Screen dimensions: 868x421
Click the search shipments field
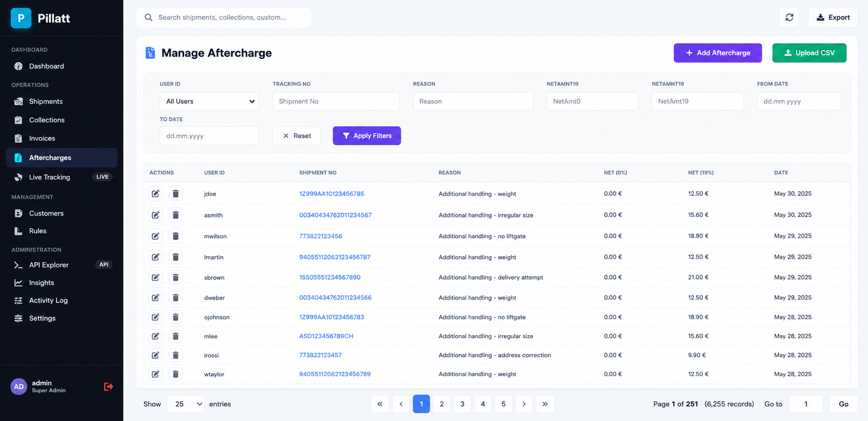[x=224, y=17]
